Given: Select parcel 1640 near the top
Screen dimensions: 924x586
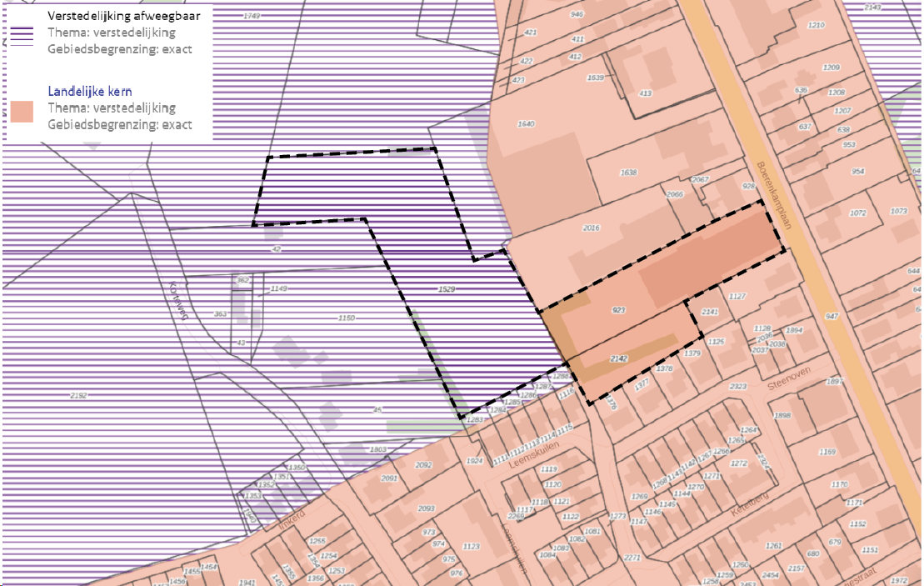Looking at the screenshot, I should coord(525,123).
